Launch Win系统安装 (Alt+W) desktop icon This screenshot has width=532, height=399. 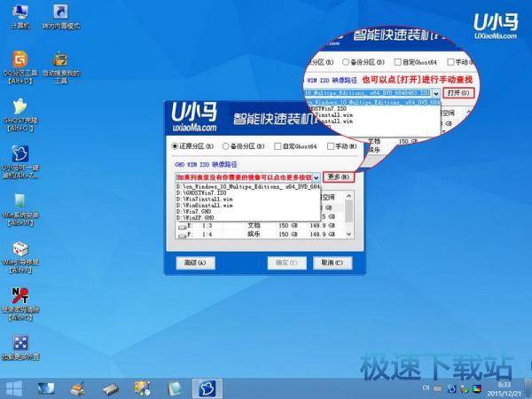click(x=20, y=209)
